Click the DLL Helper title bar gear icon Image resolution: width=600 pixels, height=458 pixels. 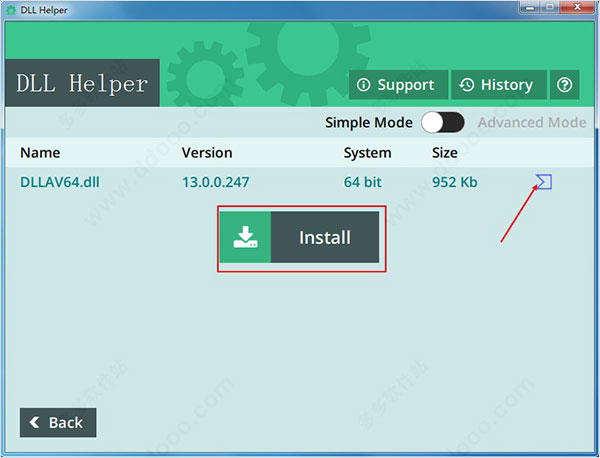11,10
